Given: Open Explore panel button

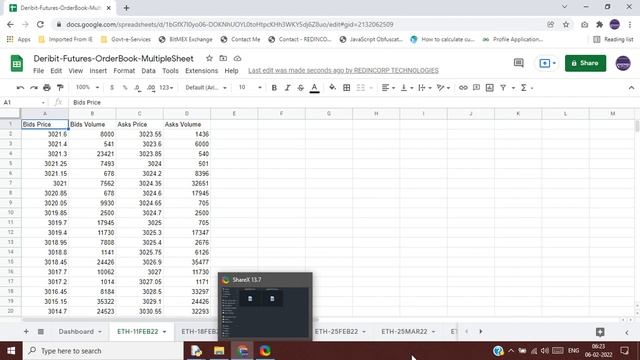Looking at the screenshot, I should point(600,332).
